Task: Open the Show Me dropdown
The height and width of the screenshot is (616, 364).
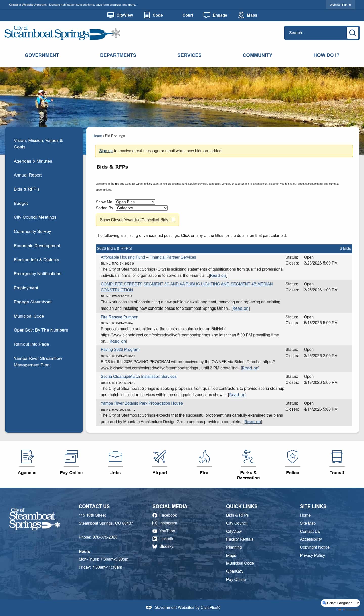Action: click(135, 202)
